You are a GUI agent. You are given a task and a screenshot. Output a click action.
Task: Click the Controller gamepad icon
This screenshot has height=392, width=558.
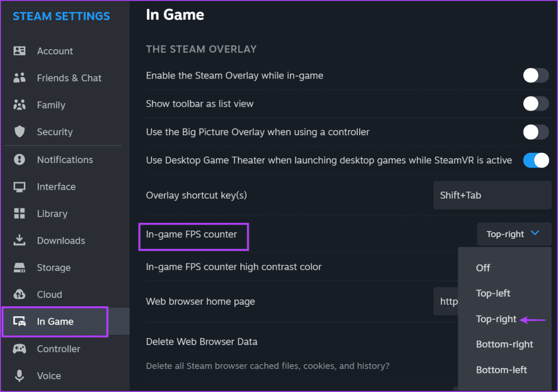20,349
